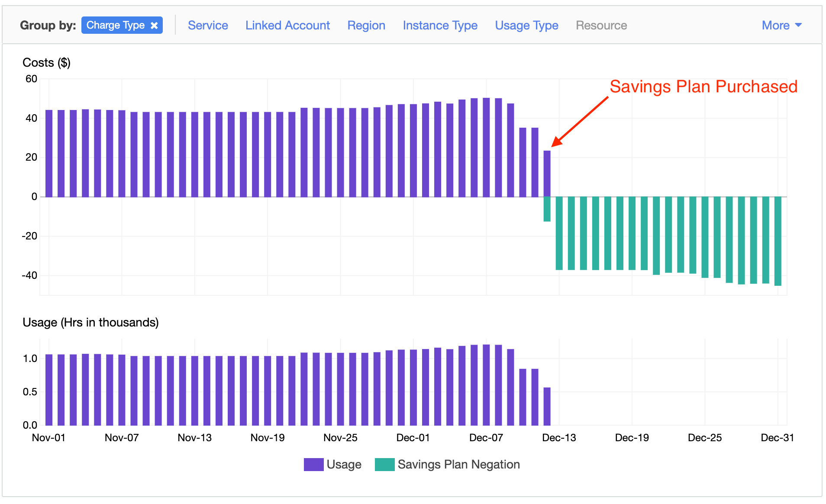Toggle Savings Plan Negation legend visibility
Image resolution: width=826 pixels, height=504 pixels.
[459, 464]
